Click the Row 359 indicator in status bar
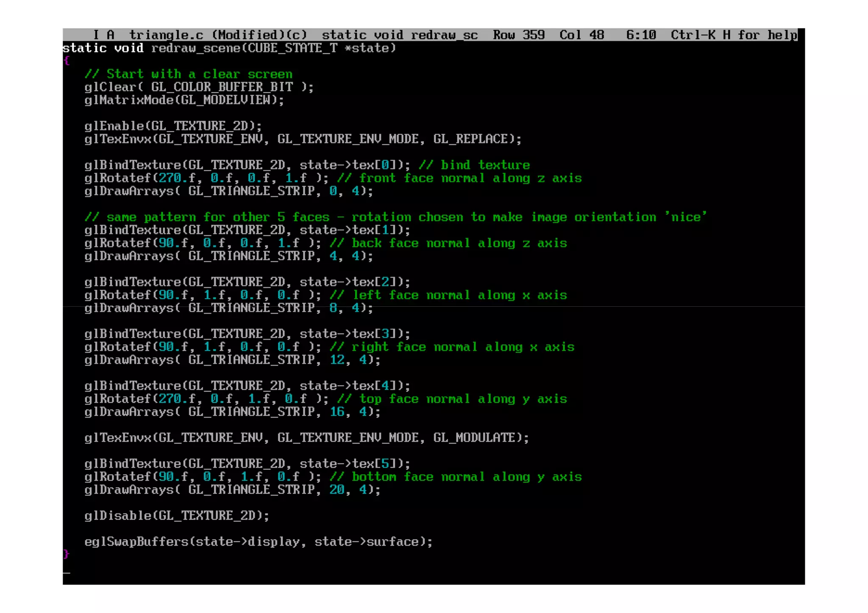The width and height of the screenshot is (868, 613). 518,35
